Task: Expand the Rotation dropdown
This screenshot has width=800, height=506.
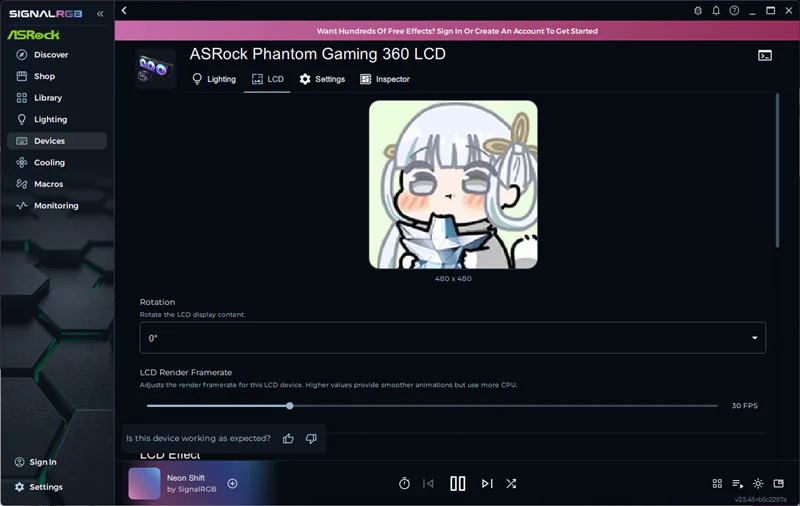Action: [x=453, y=338]
